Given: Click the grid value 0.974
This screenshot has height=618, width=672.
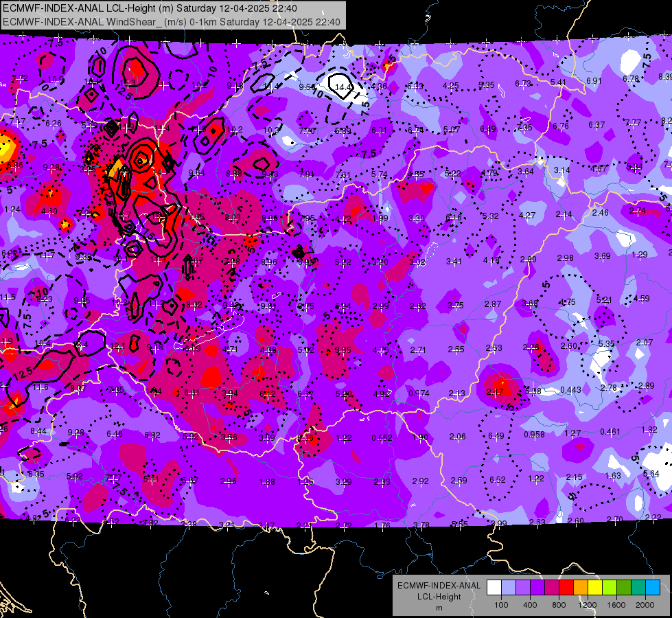Looking at the screenshot, I should 419,393.
